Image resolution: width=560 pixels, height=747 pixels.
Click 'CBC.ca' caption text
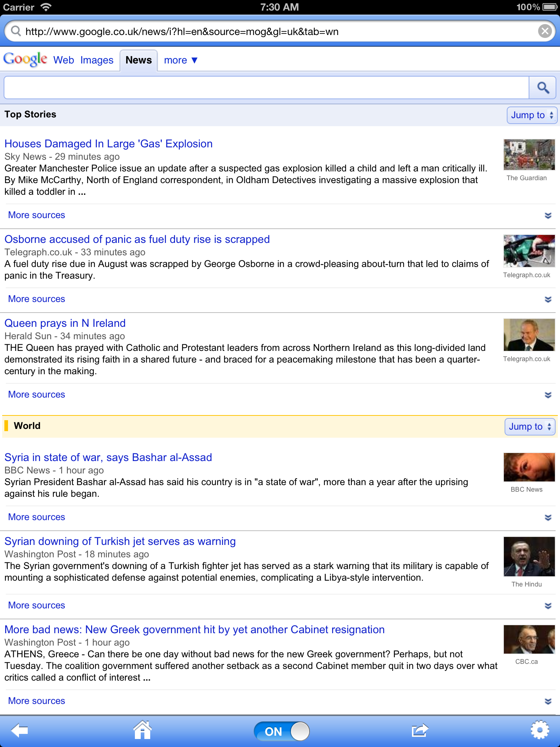(x=526, y=662)
